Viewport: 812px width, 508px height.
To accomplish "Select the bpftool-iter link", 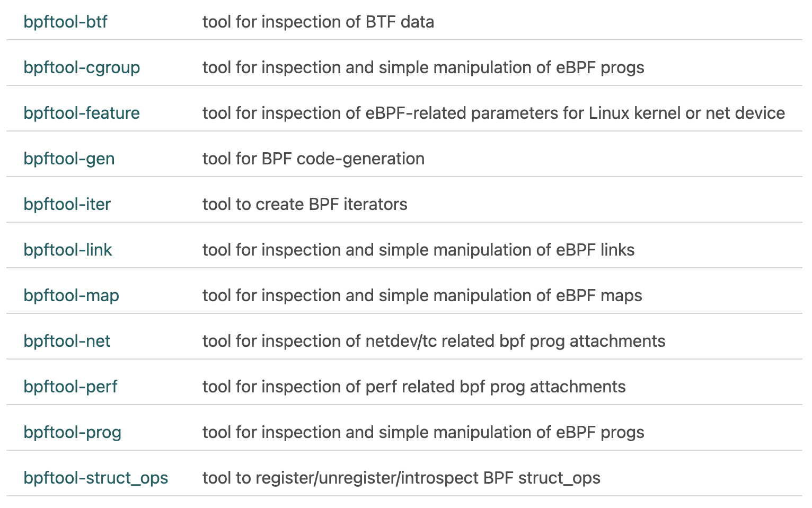I will (67, 204).
